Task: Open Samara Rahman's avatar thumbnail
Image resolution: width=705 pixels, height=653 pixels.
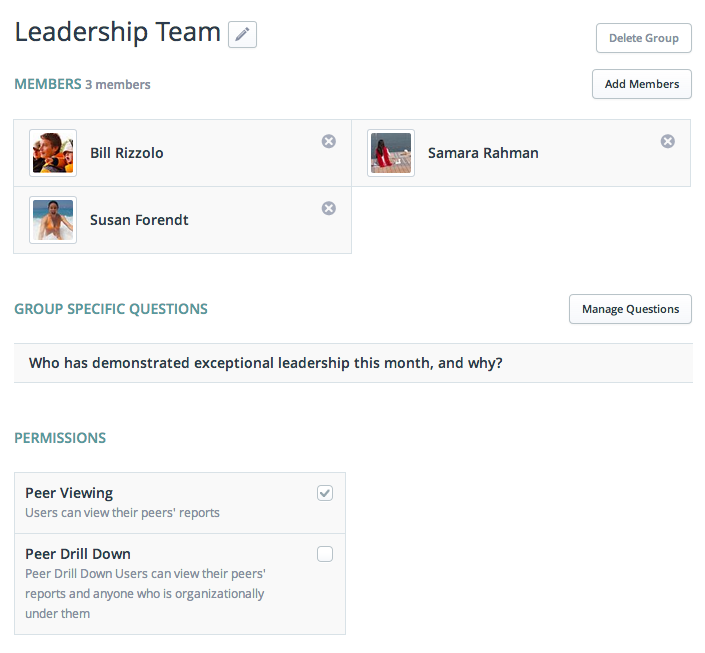Action: pos(391,153)
